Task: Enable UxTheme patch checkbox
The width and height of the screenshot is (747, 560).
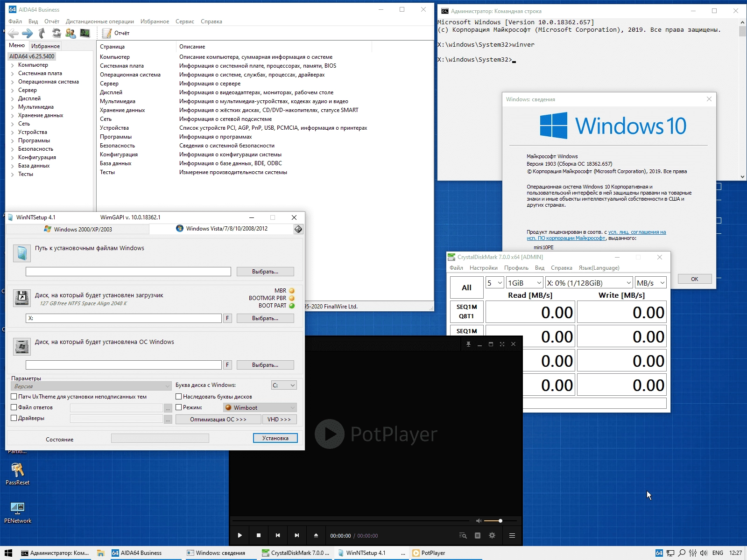Action: coord(14,397)
